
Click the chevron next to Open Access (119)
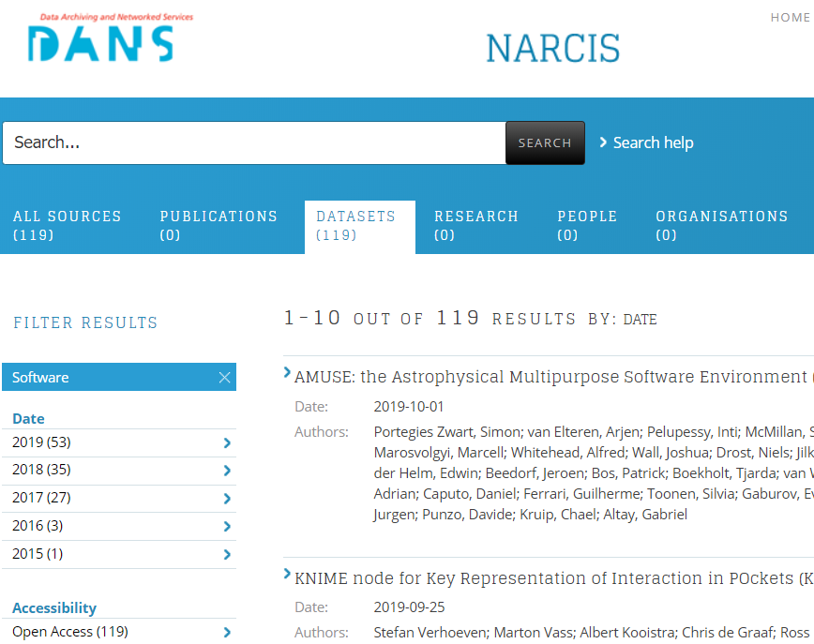227,632
